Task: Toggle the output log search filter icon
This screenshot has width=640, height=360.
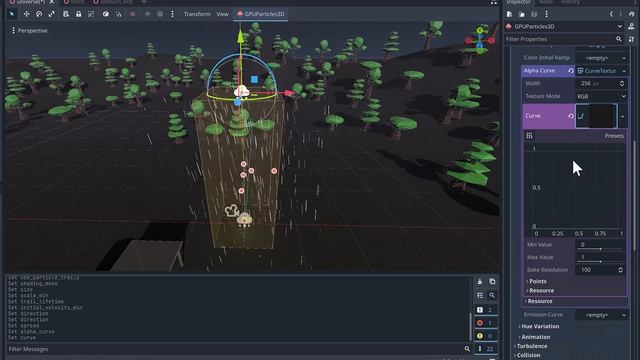Action: click(x=492, y=295)
